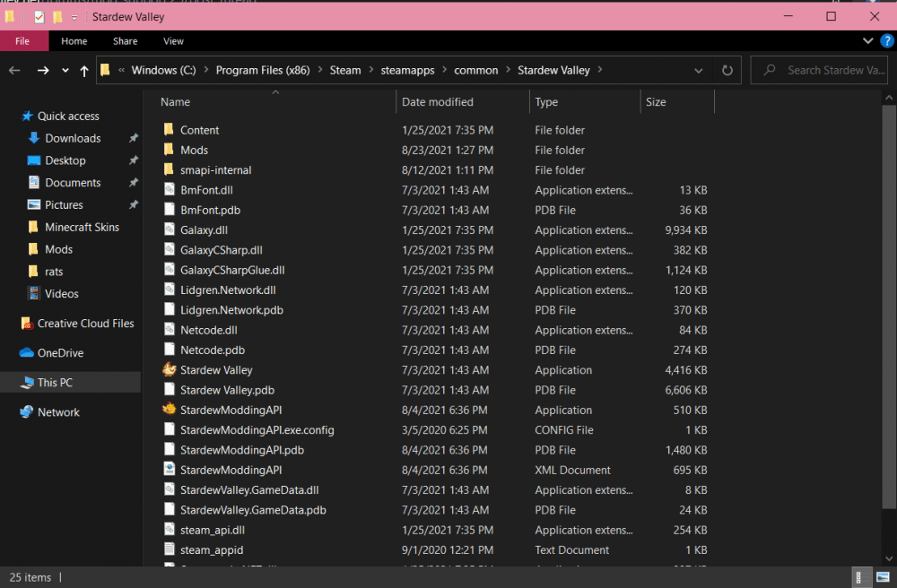897x588 pixels.
Task: Select StardewModdingAPI.exe.config file name
Action: (257, 430)
